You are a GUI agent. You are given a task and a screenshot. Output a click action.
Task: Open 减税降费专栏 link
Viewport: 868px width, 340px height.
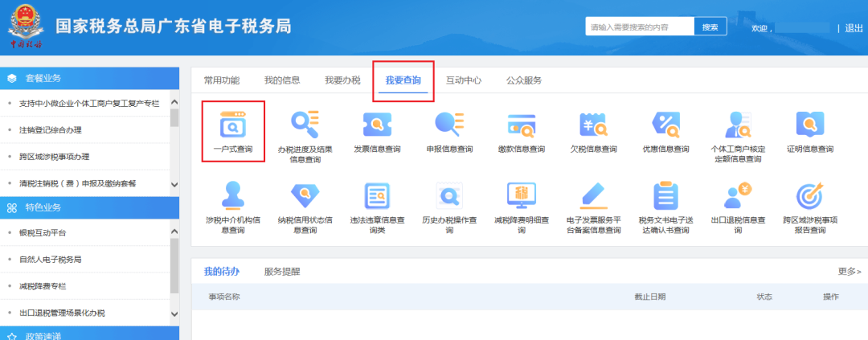43,286
